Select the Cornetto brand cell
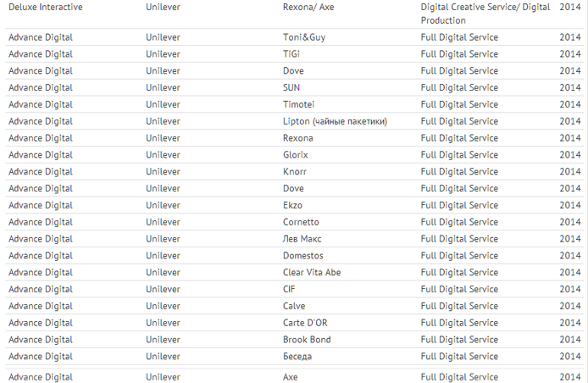 302,222
